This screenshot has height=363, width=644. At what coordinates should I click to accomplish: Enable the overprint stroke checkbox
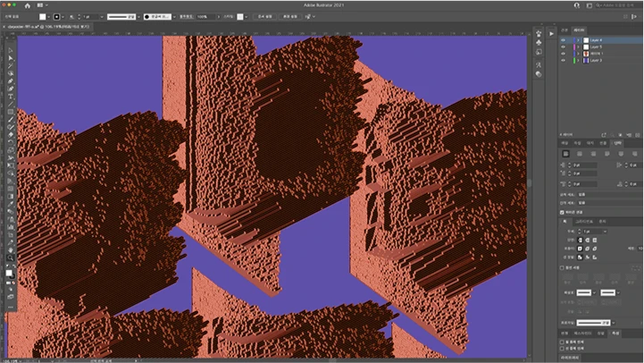[562, 349]
